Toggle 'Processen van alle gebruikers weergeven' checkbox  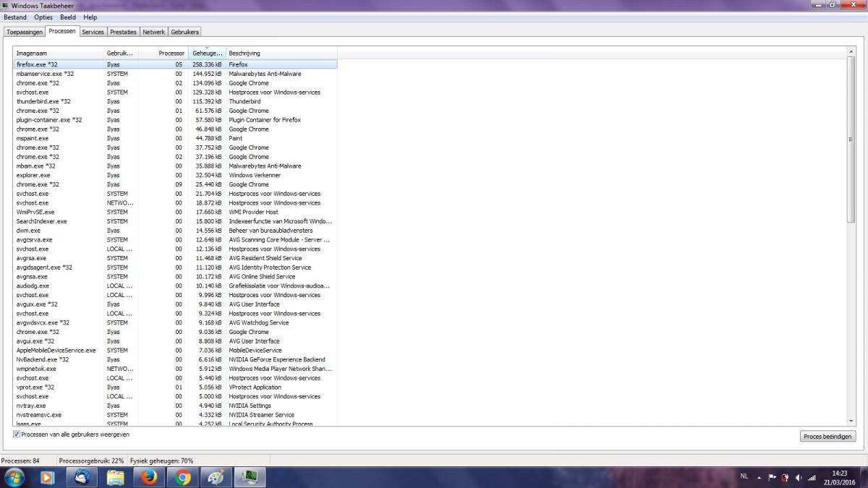(17, 435)
